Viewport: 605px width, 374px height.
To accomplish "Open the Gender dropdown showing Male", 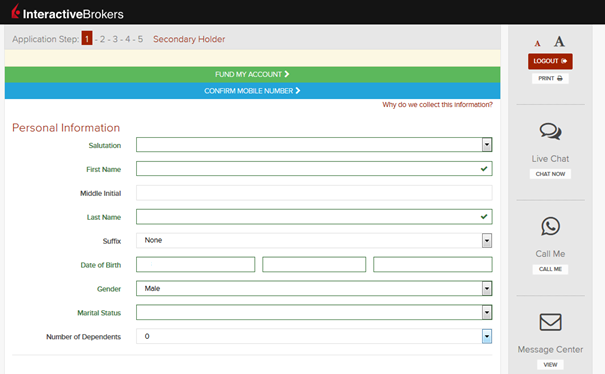I will point(314,288).
